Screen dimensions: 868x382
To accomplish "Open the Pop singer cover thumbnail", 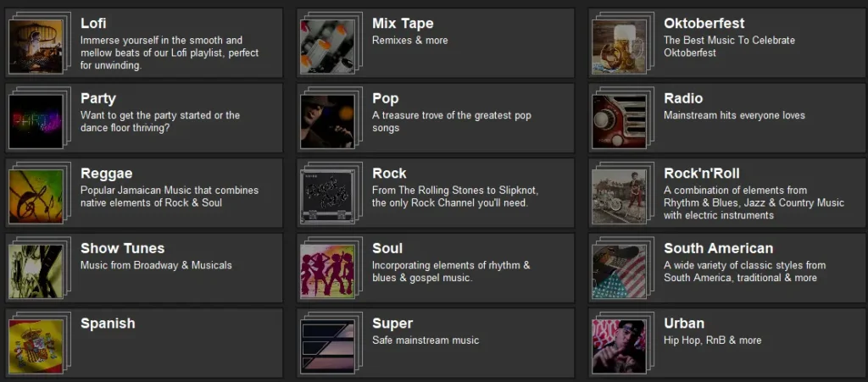I will [327, 121].
